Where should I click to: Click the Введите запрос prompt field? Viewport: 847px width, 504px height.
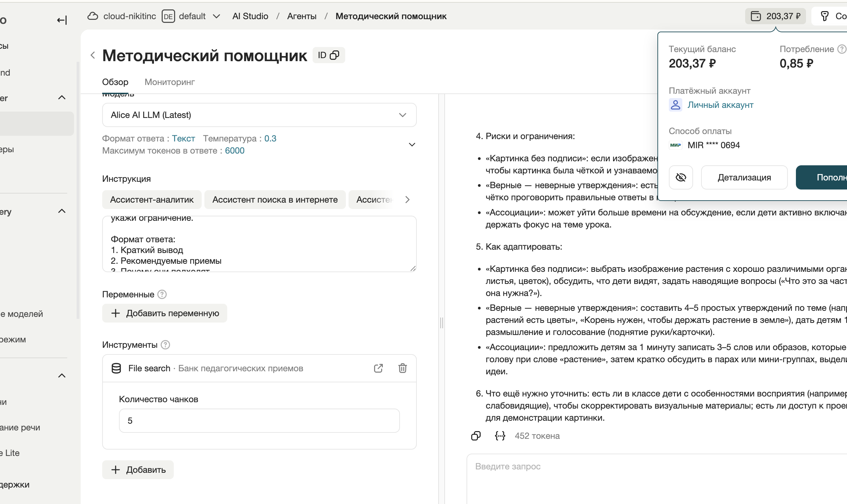(x=657, y=479)
